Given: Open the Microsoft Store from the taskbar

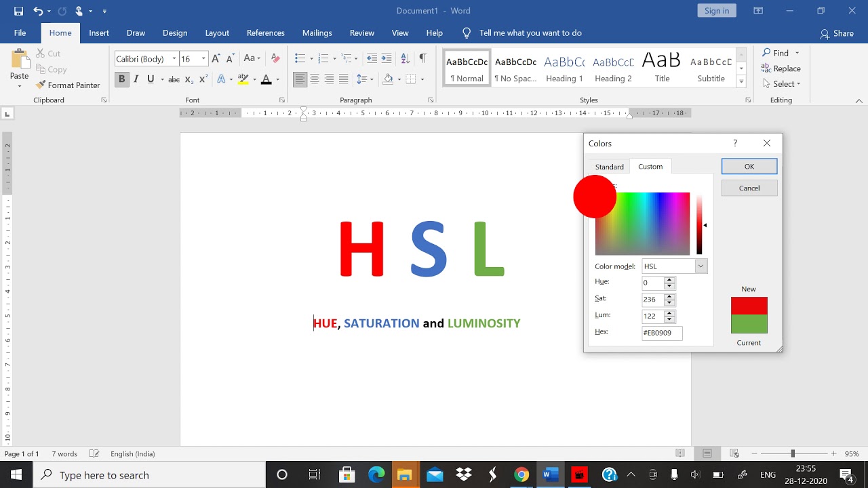Looking at the screenshot, I should point(347,474).
